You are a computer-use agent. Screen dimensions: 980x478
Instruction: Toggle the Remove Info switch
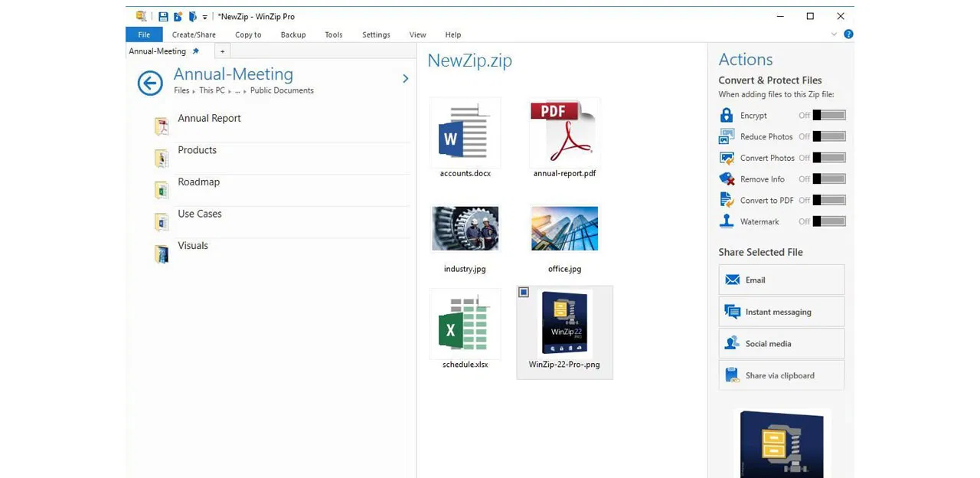coord(829,179)
